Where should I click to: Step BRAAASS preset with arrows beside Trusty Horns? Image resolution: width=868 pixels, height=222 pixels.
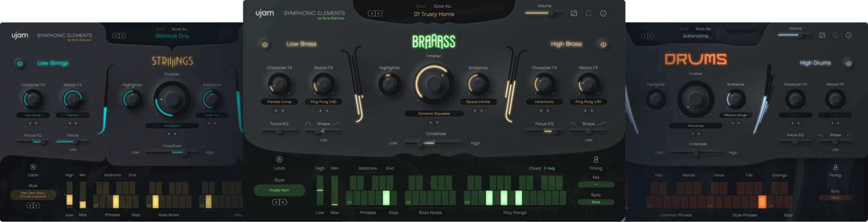(x=375, y=14)
